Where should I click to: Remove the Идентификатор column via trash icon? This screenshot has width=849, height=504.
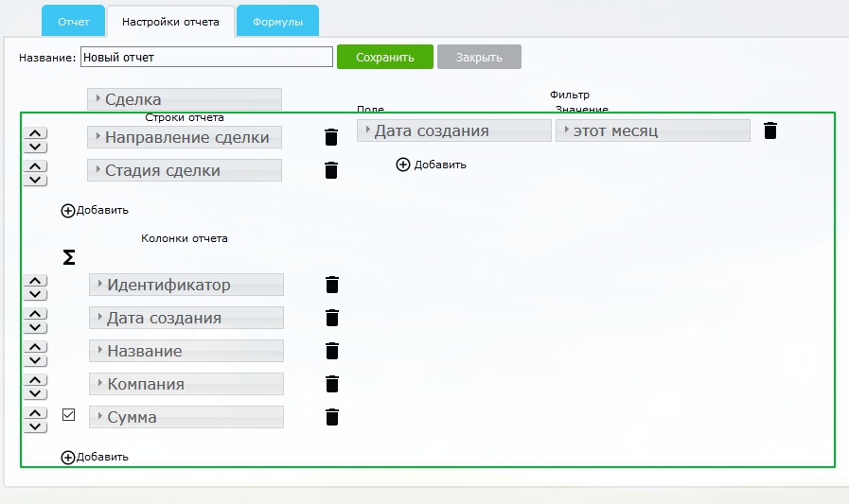tap(331, 285)
